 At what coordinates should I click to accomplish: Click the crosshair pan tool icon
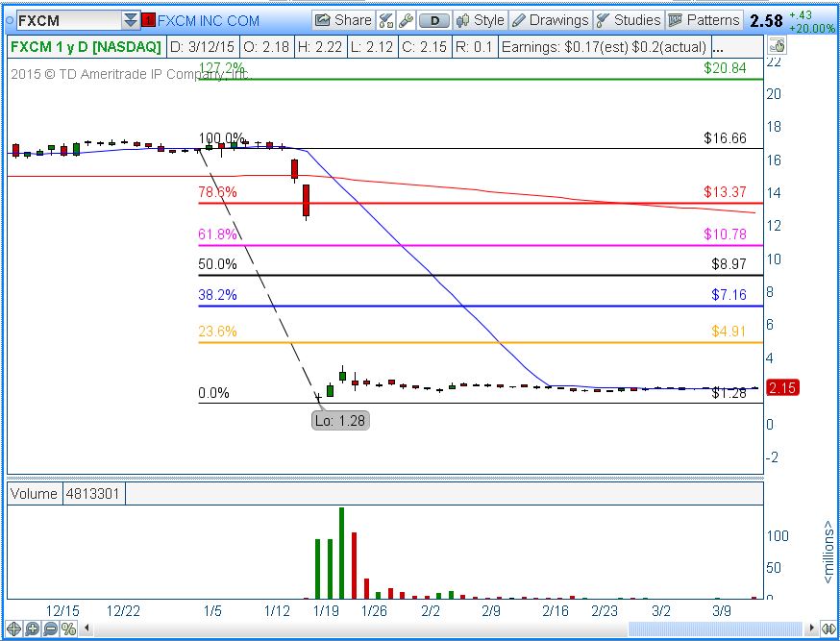tap(14, 629)
